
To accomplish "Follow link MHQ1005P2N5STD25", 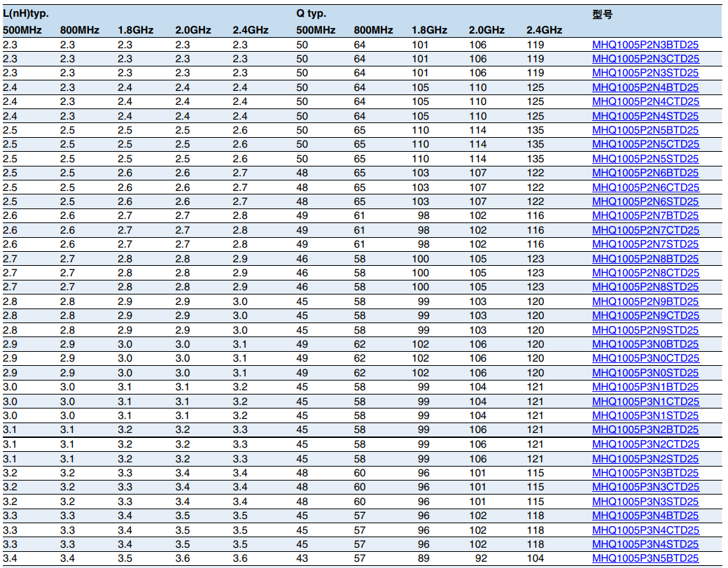I will pyautogui.click(x=645, y=159).
